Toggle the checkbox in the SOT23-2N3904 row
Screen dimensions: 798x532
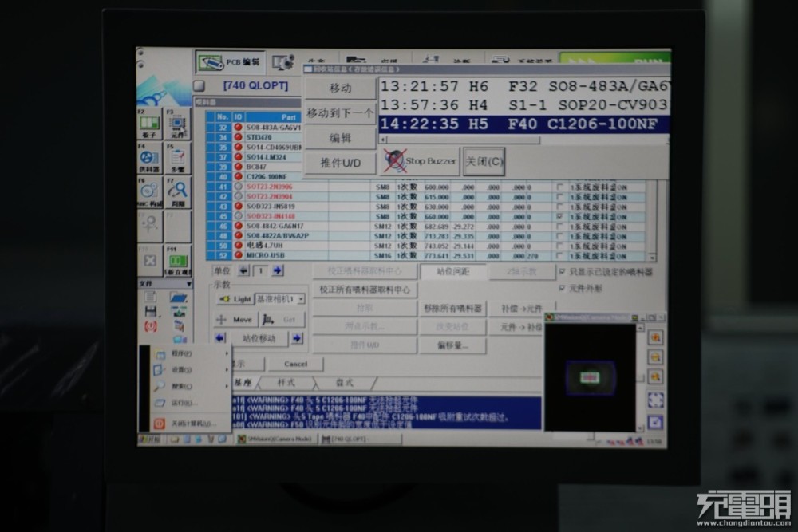coord(560,197)
